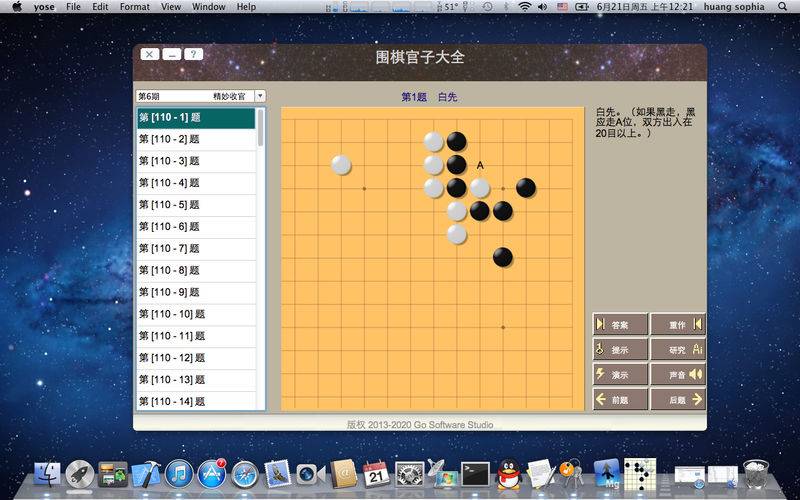The width and height of the screenshot is (800, 500).
Task: Click the problem list scrollbar thumb
Action: 261,128
